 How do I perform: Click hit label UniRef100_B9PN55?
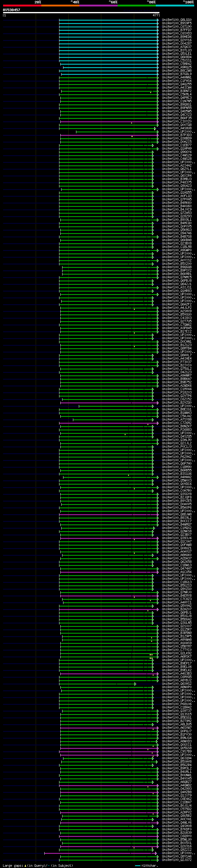[176, 108]
